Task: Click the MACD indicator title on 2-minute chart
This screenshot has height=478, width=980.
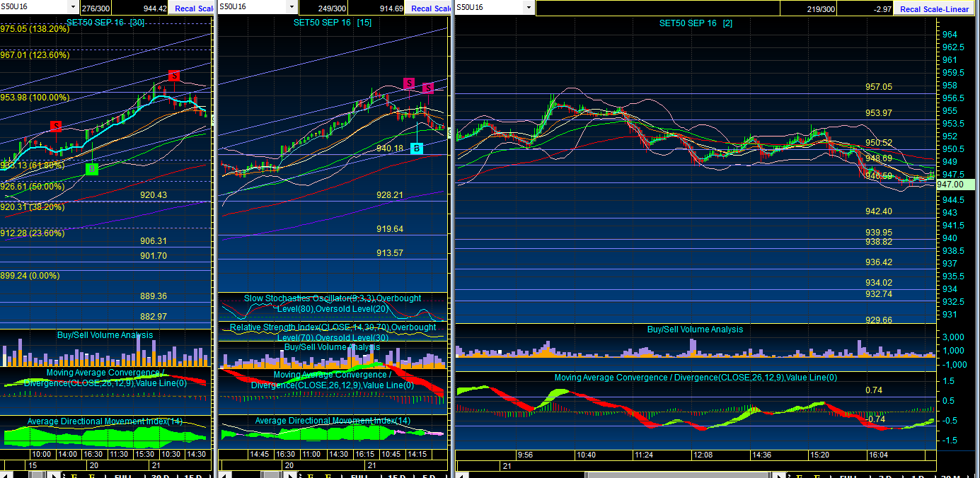Action: click(696, 378)
